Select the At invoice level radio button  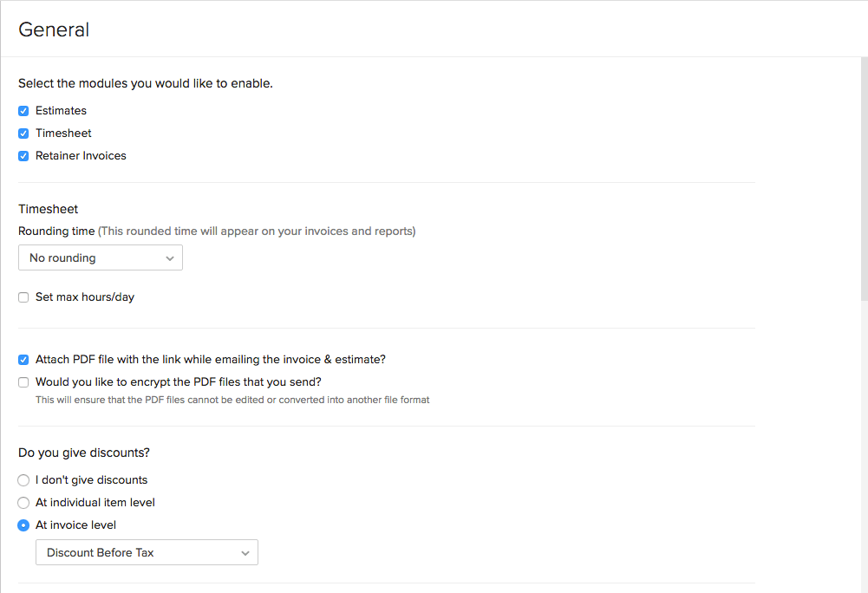point(23,525)
